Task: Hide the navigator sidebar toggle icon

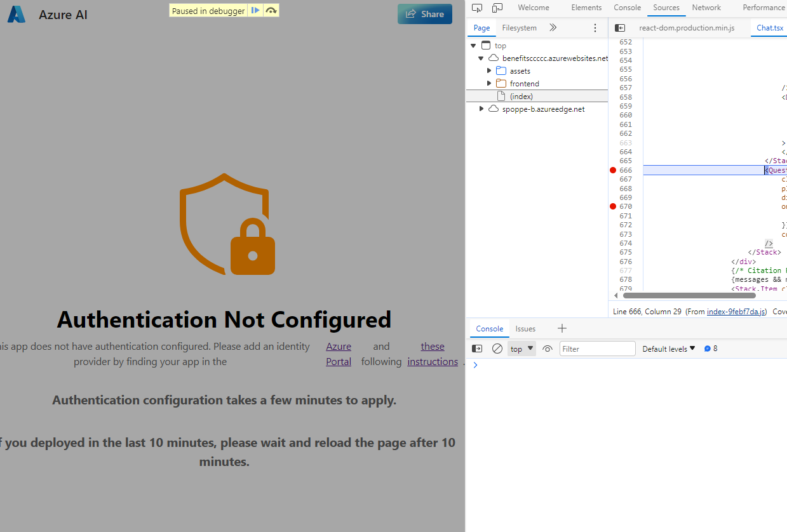Action: [x=620, y=28]
